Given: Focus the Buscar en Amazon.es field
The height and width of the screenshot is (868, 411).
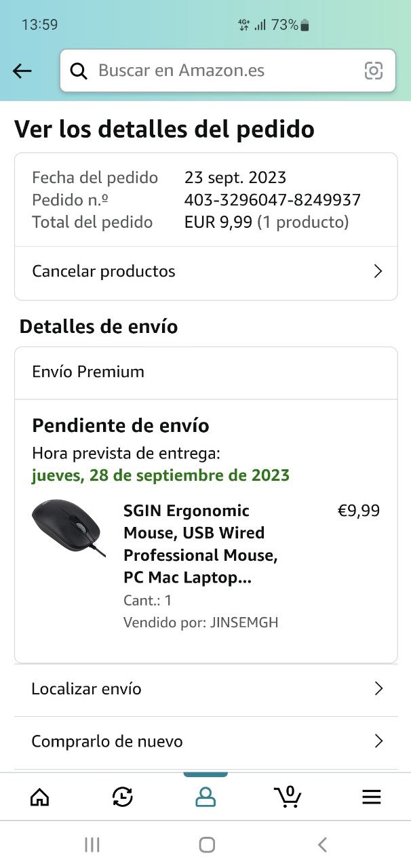Looking at the screenshot, I should pos(224,71).
